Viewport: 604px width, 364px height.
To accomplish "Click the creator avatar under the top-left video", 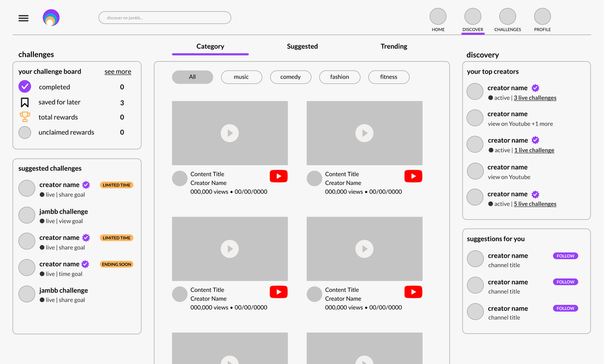I will (180, 179).
